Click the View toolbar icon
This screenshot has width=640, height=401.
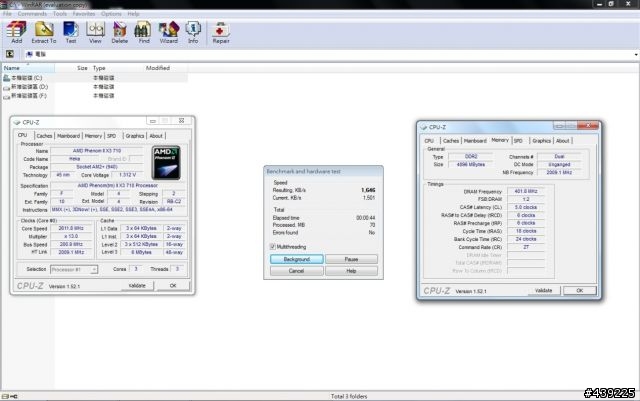coord(95,32)
